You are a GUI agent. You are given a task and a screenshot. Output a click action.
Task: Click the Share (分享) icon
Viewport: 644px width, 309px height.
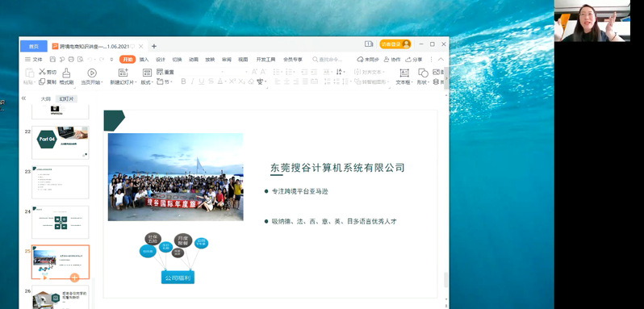pyautogui.click(x=408, y=60)
